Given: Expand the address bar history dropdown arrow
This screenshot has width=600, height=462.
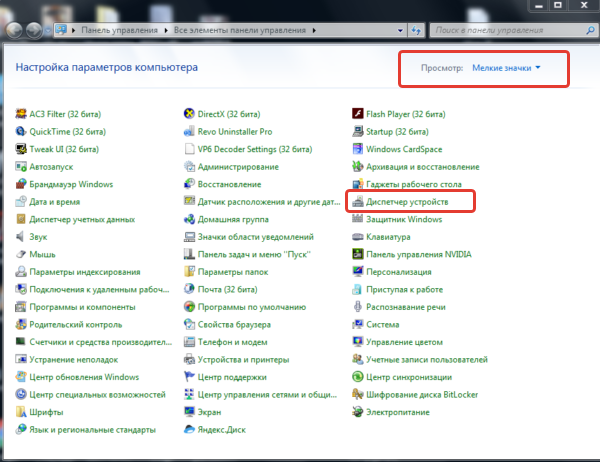Looking at the screenshot, I should tap(400, 30).
